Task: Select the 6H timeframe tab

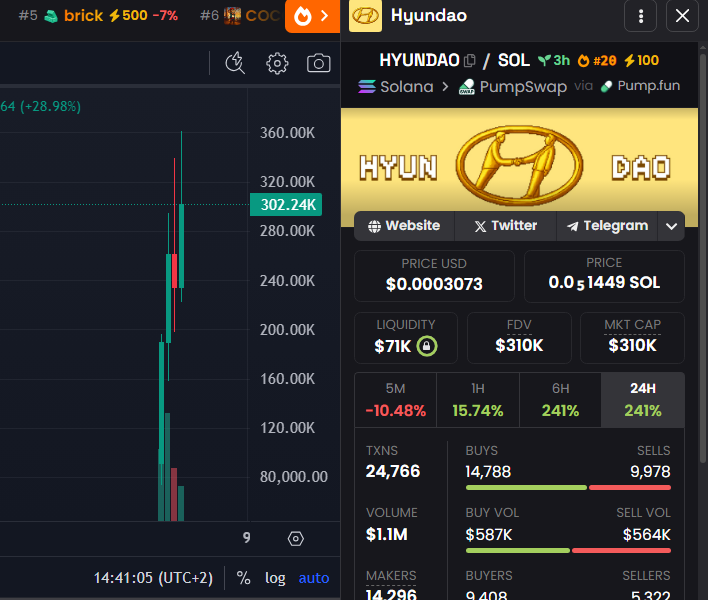Action: click(560, 400)
